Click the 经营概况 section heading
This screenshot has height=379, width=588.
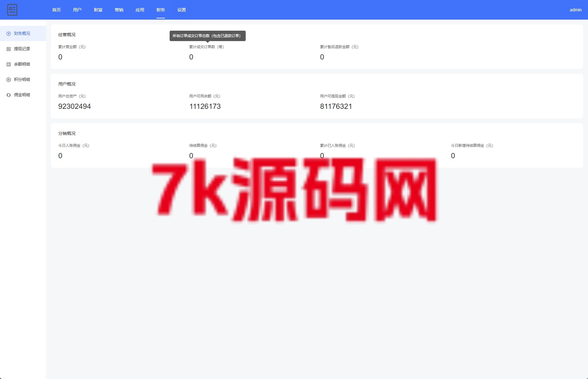(67, 35)
